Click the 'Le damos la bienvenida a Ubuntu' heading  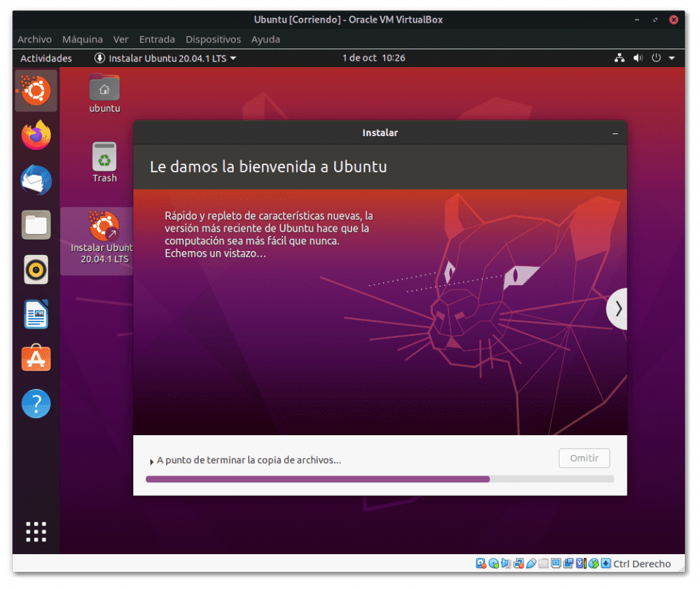(268, 167)
